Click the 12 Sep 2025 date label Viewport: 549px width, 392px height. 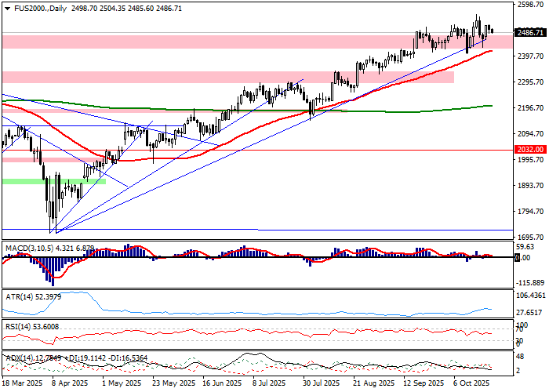click(x=424, y=383)
